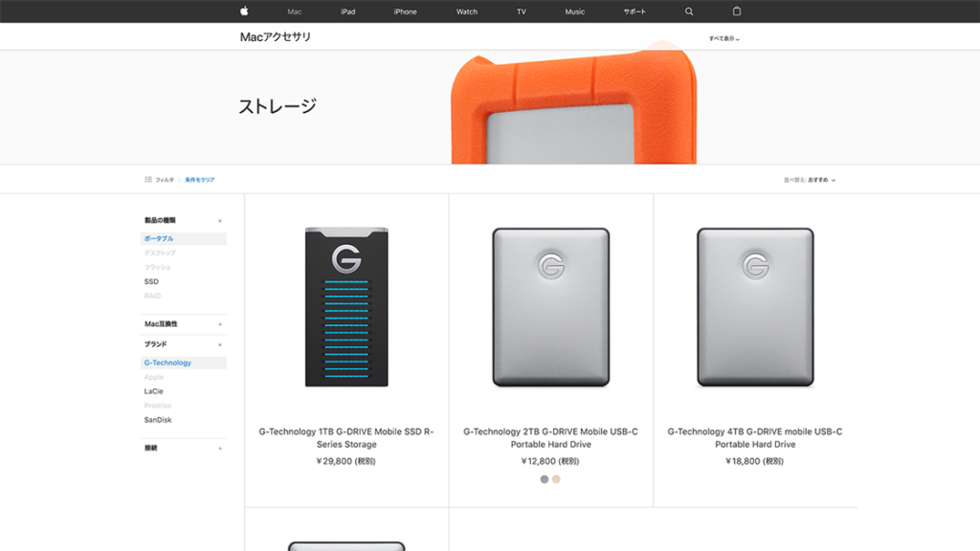980x551 pixels.
Task: Click the 条件をクリア link
Action: click(x=199, y=180)
